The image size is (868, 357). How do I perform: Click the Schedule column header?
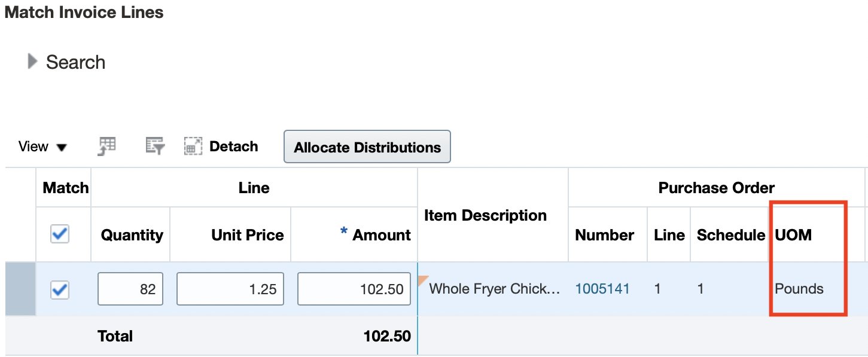(730, 235)
